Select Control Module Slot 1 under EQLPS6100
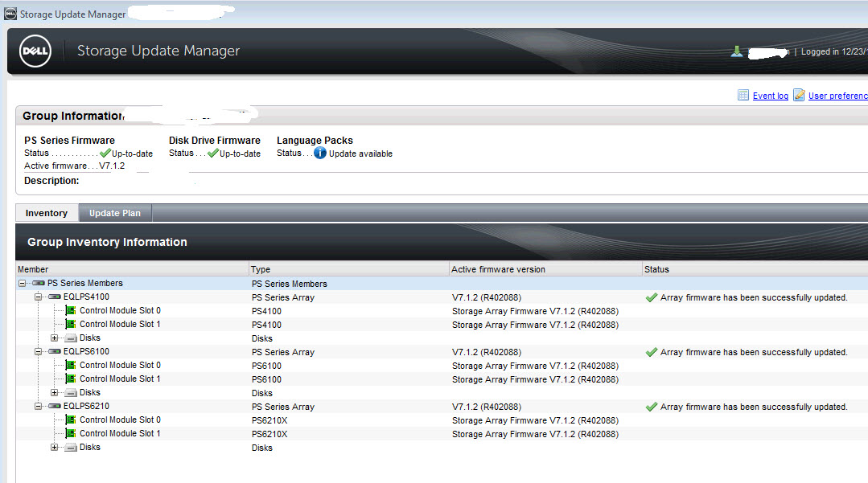Screen dimensions: 868x483 click(120, 379)
